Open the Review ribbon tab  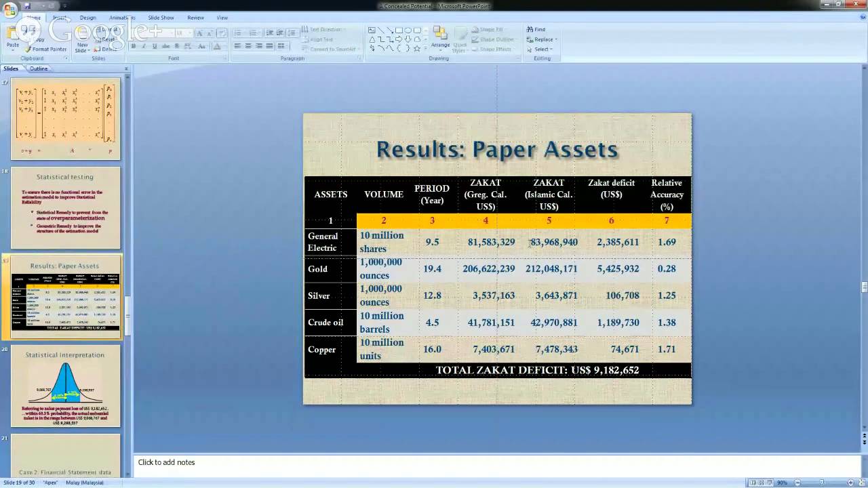[x=196, y=18]
